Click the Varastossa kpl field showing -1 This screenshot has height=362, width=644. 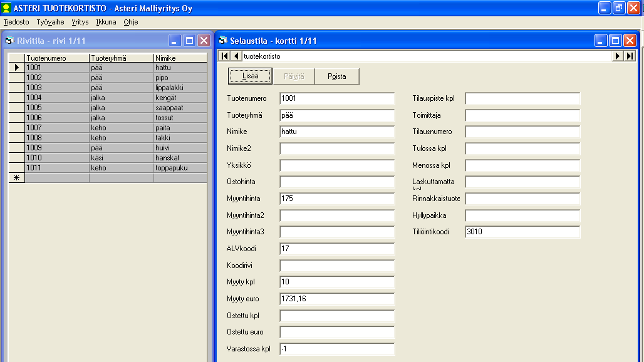point(337,349)
